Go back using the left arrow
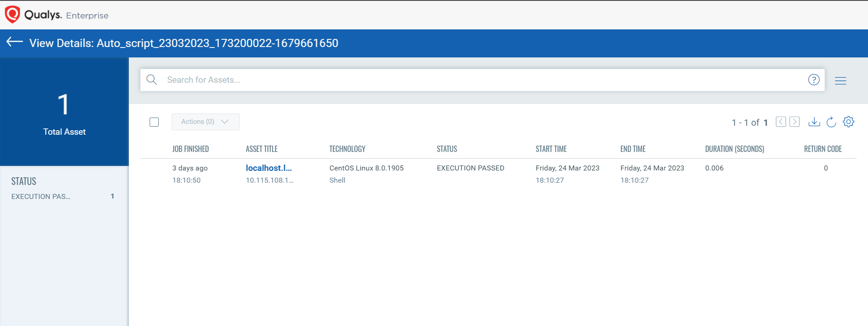 click(x=14, y=42)
